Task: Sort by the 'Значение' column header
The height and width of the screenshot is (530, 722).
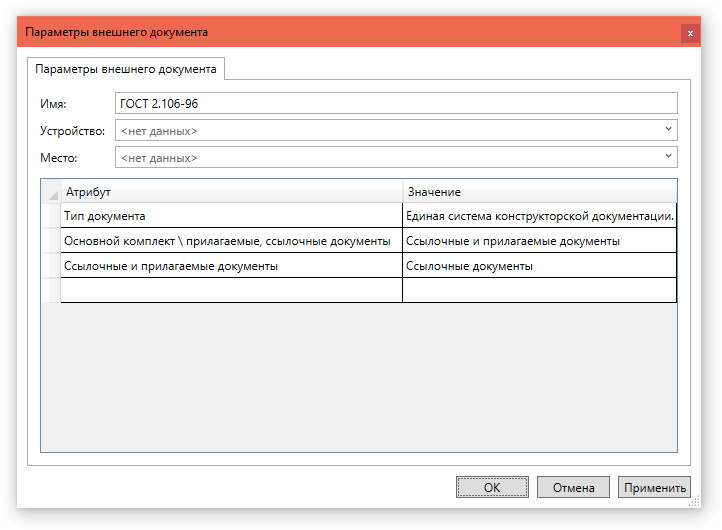Action: click(539, 191)
